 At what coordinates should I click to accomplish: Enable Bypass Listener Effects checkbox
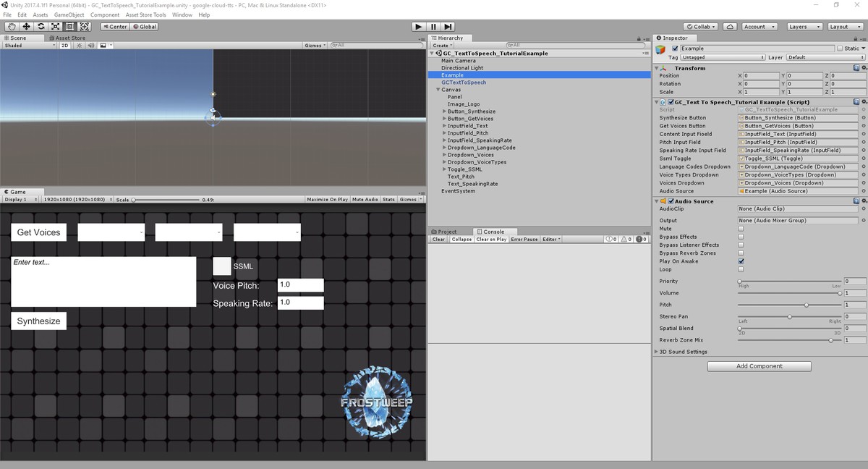(740, 245)
